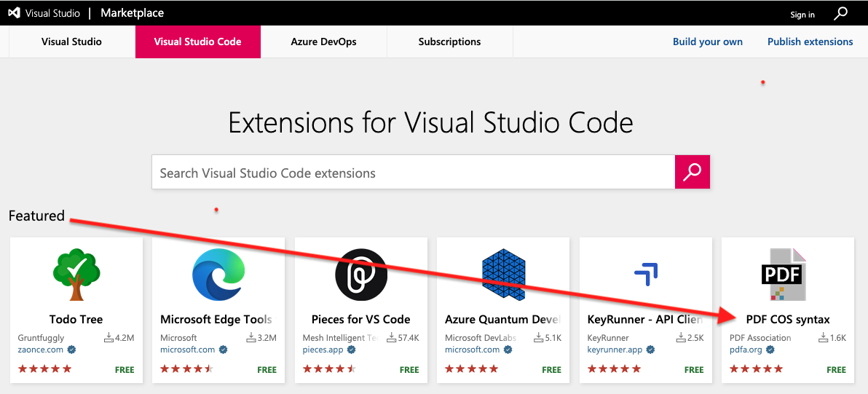Switch to the Visual Studio tab
868x394 pixels.
coord(71,42)
